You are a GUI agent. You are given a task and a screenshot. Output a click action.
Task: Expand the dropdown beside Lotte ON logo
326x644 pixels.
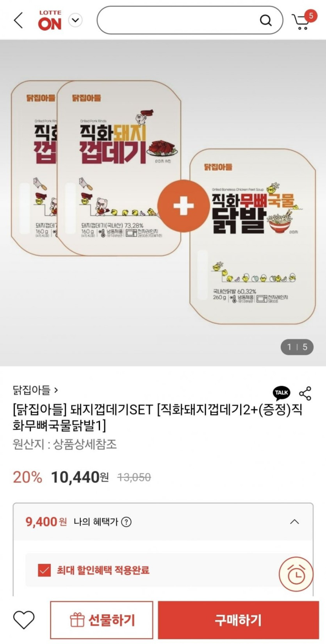pyautogui.click(x=75, y=20)
